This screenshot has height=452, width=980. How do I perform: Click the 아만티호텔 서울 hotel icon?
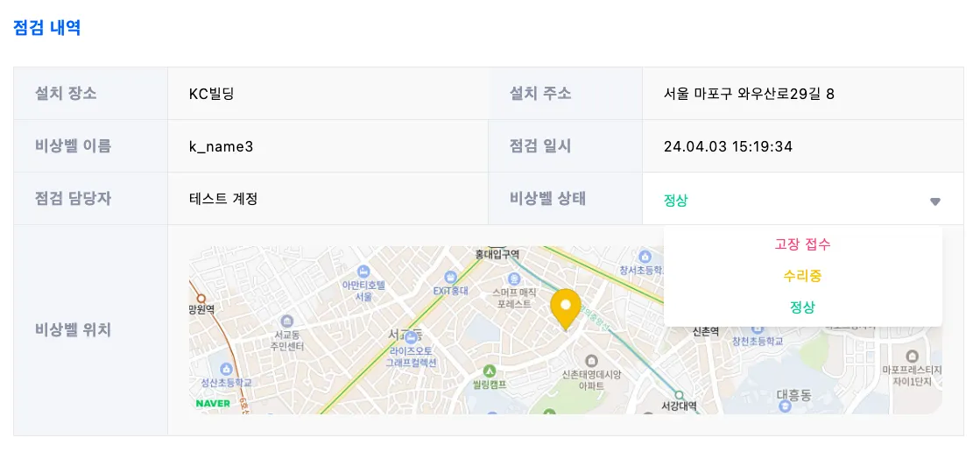363,271
